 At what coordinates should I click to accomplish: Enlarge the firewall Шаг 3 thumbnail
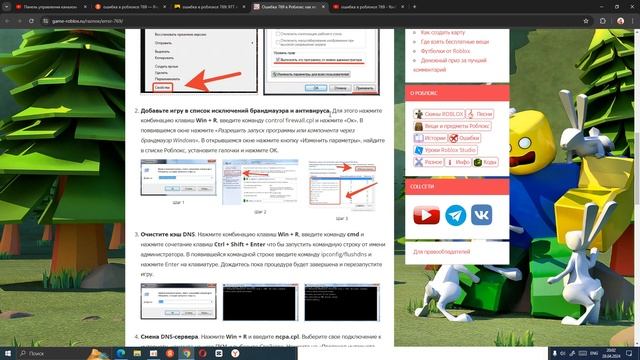342,185
